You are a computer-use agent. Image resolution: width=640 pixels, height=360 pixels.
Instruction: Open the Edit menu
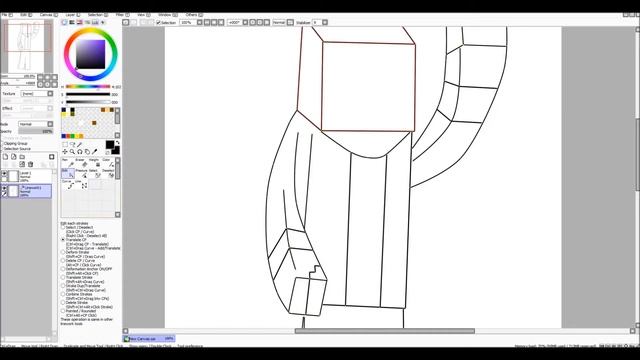tap(25, 15)
